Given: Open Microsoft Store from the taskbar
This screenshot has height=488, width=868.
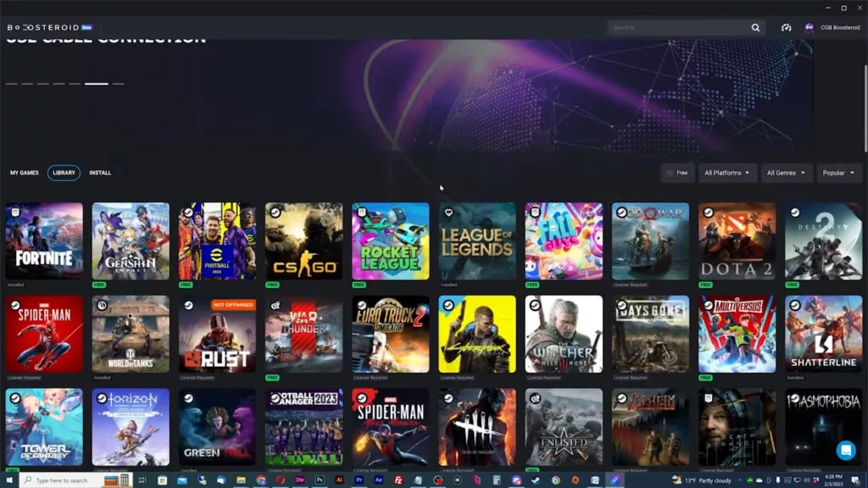Looking at the screenshot, I should [x=162, y=480].
